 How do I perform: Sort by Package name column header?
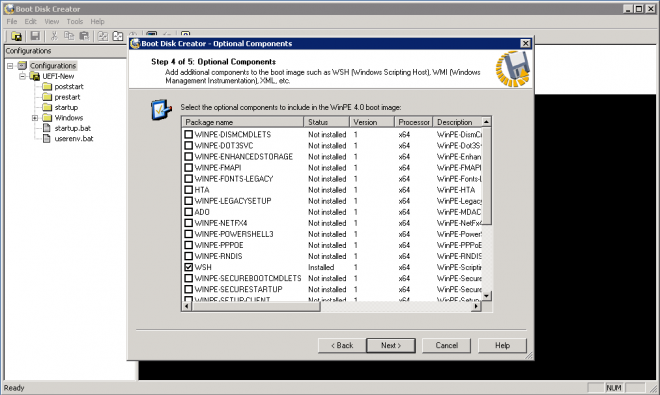click(242, 122)
